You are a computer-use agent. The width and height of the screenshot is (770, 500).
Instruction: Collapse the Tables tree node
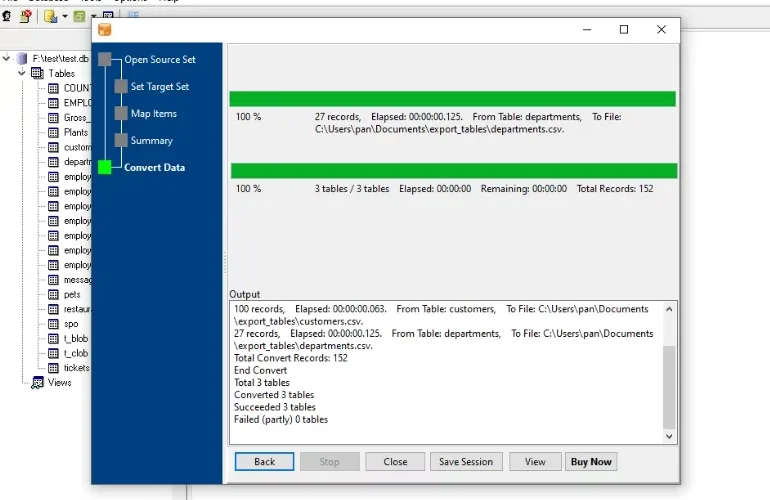tap(22, 73)
